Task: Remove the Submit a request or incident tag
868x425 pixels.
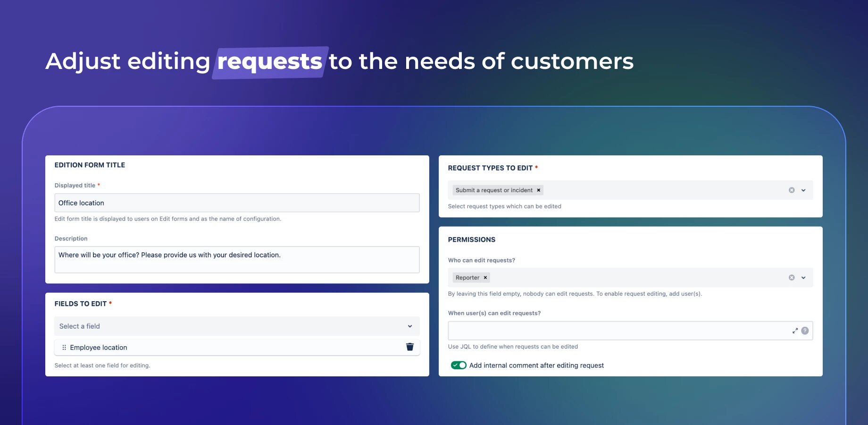Action: click(x=538, y=190)
